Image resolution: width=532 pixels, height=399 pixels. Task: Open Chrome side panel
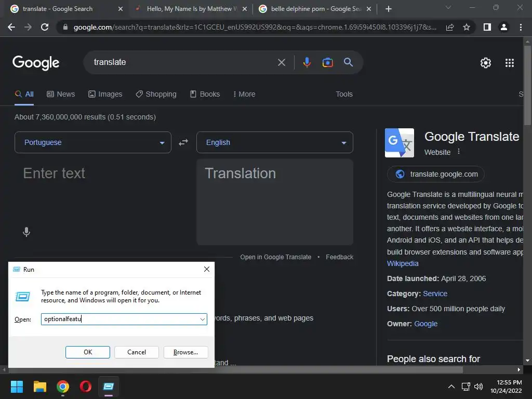click(487, 27)
